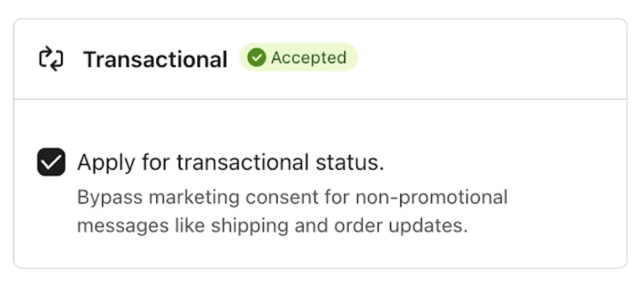
Task: Click the looping arrows icon beside Transactional
Action: coord(51,60)
